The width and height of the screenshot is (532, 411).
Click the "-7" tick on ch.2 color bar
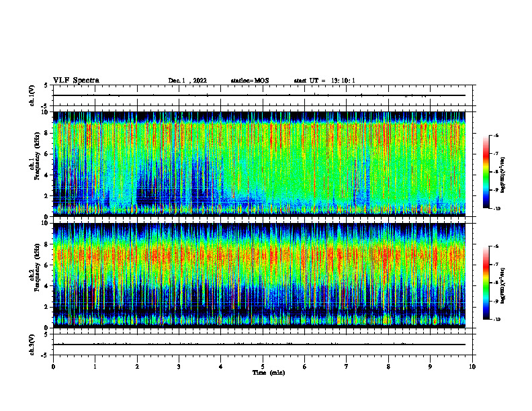point(496,265)
